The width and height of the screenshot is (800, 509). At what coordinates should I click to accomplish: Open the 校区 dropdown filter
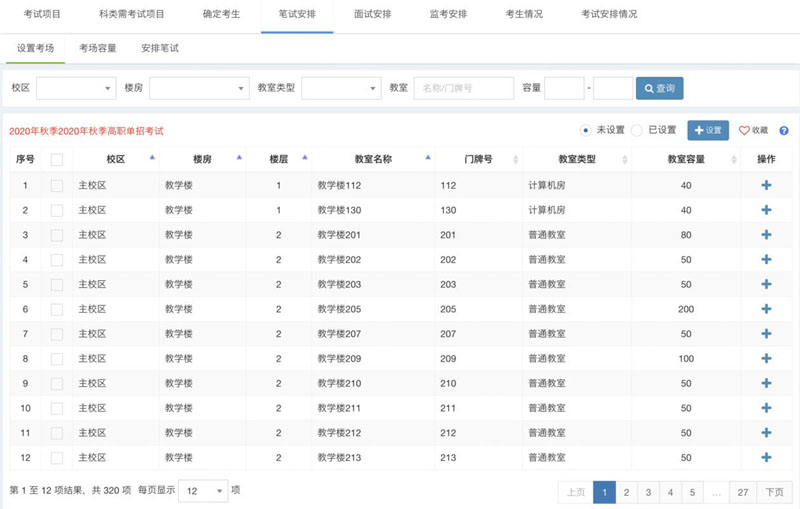[x=76, y=89]
